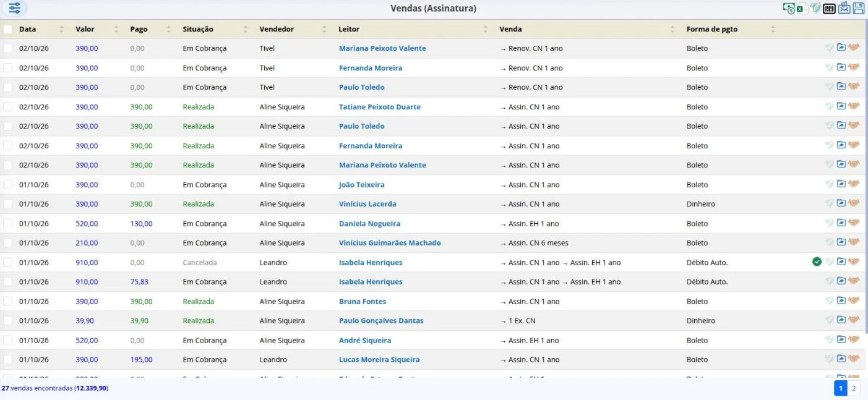Sort by Leitor using its sort arrows
Image resolution: width=868 pixels, height=400 pixels.
pyautogui.click(x=486, y=29)
